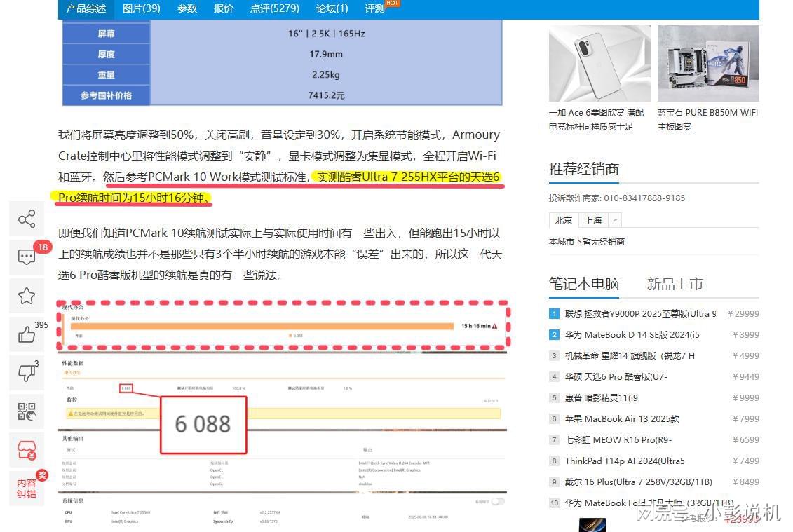Switch to the 上海 city tab
This screenshot has height=532, width=793.
(x=593, y=220)
